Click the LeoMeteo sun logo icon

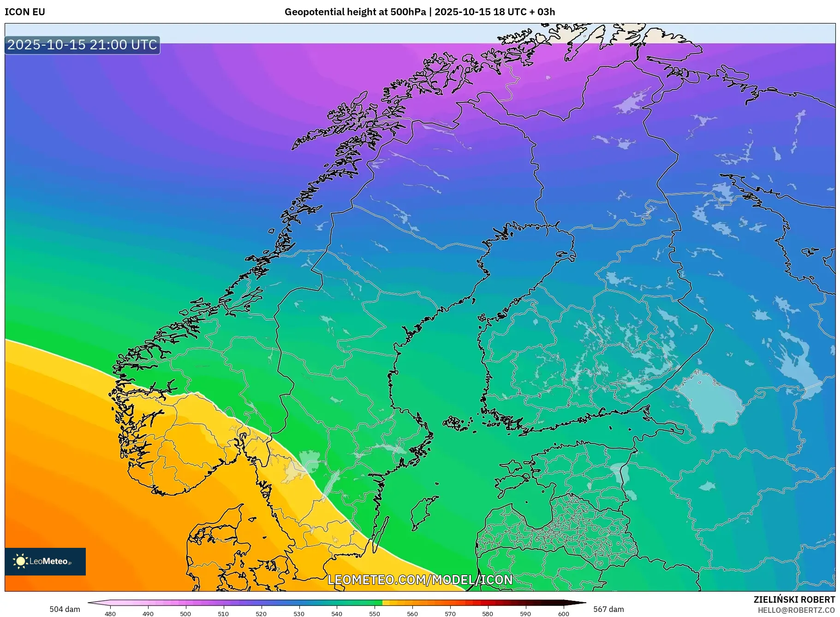pos(20,561)
